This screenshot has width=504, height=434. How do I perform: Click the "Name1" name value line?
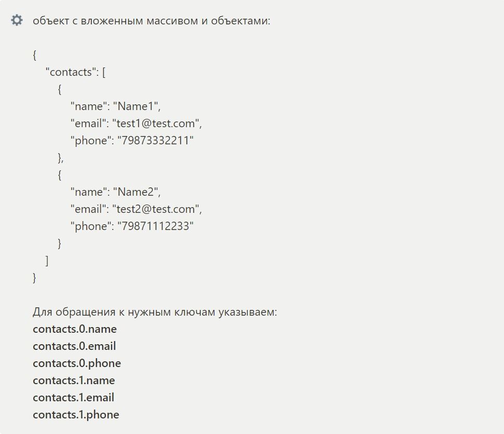pyautogui.click(x=116, y=106)
